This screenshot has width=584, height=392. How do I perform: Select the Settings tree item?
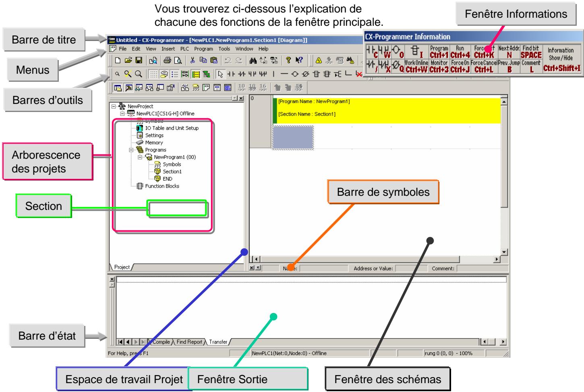point(154,135)
